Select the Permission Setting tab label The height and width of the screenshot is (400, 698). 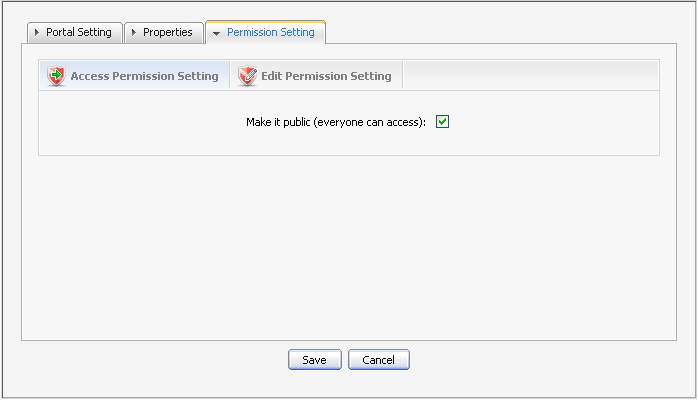coord(270,32)
